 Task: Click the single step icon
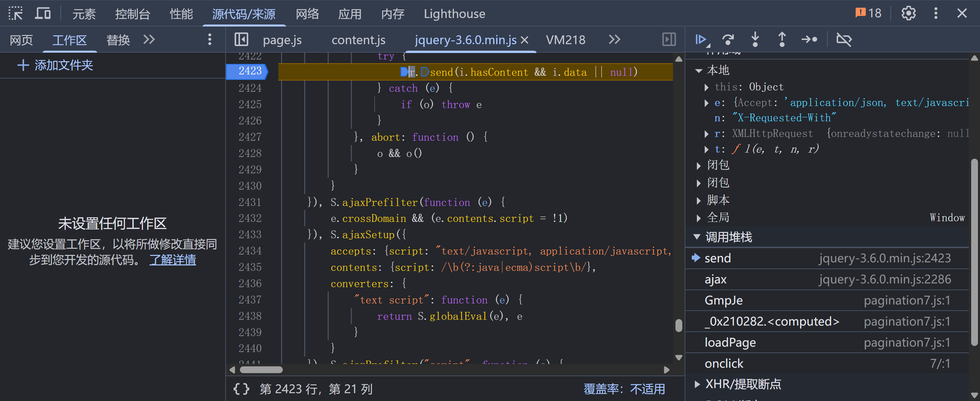click(809, 39)
